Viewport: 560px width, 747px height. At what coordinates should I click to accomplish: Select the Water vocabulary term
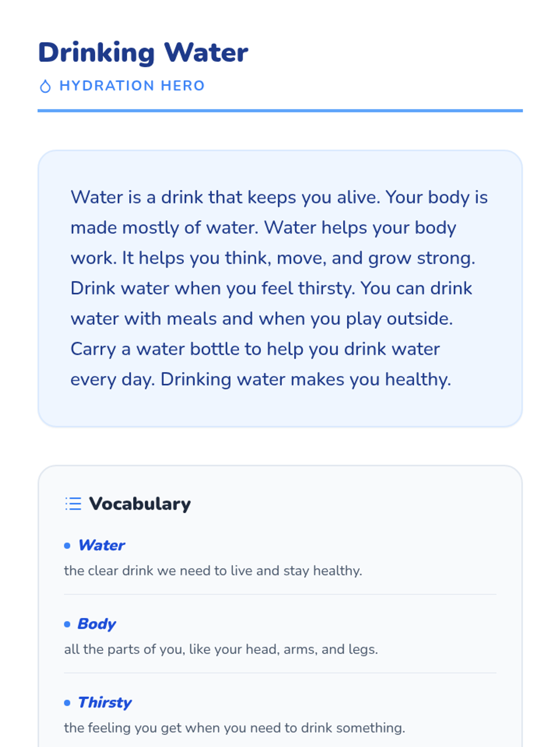(101, 545)
